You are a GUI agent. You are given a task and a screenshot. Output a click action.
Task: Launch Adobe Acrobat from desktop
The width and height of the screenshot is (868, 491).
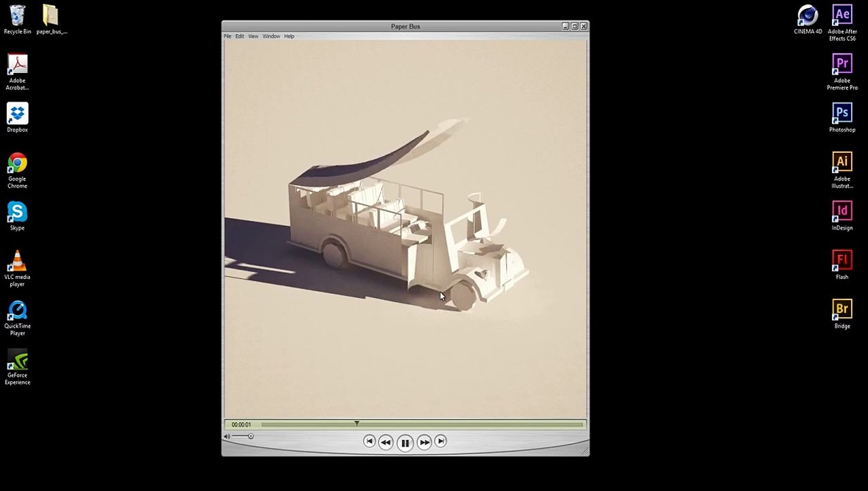17,72
